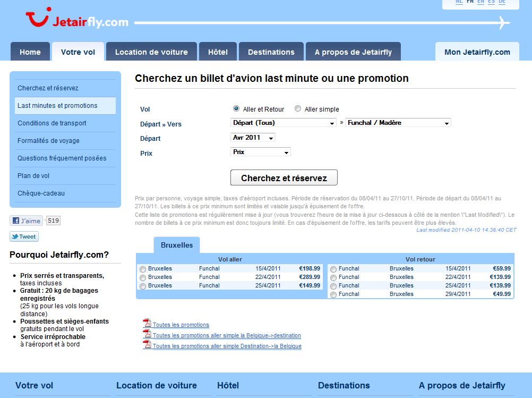Open PDF icon for Belgique->destination promotions
532x398 pixels.
(147, 334)
